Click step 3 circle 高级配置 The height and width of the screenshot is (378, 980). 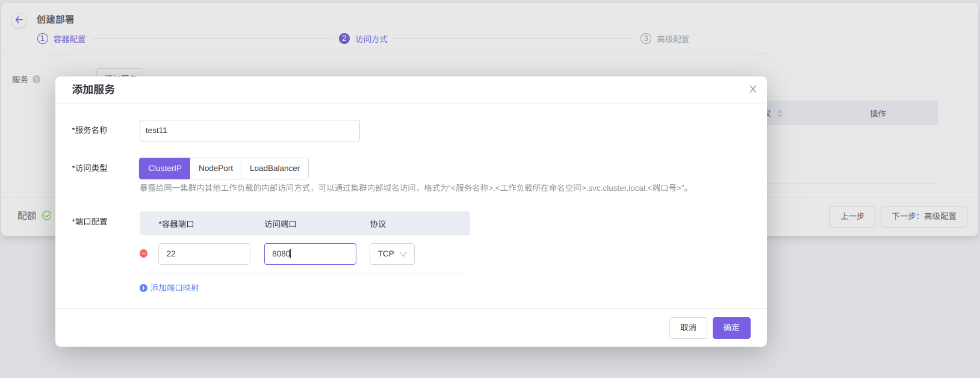click(645, 39)
